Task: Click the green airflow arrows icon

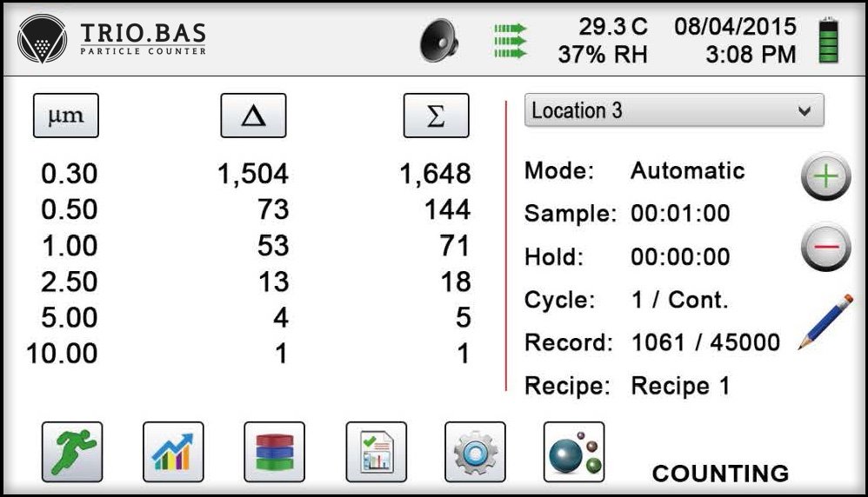Action: 511,42
